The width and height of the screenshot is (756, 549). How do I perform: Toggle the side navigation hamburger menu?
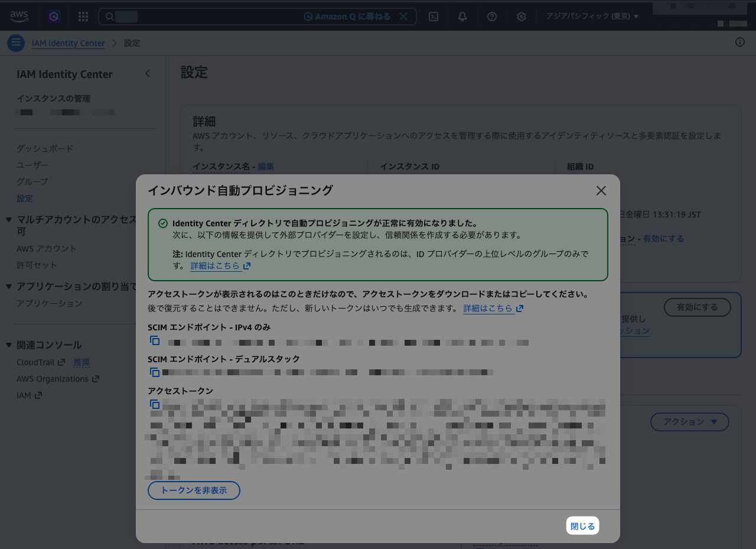tap(16, 43)
